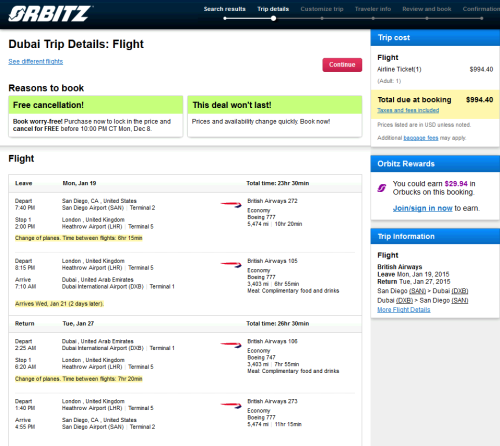This screenshot has height=446, width=500.
Task: Click British Airways logo for flight 105
Action: (231, 265)
